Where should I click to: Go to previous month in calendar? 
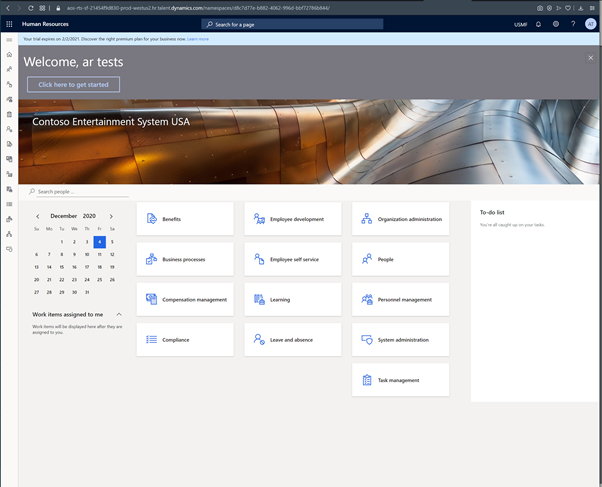(38, 216)
